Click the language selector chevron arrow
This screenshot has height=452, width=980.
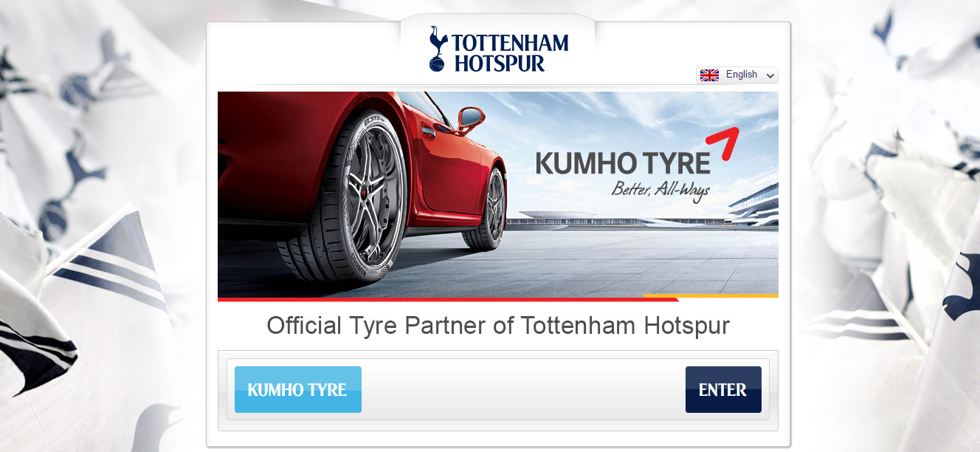click(x=770, y=76)
